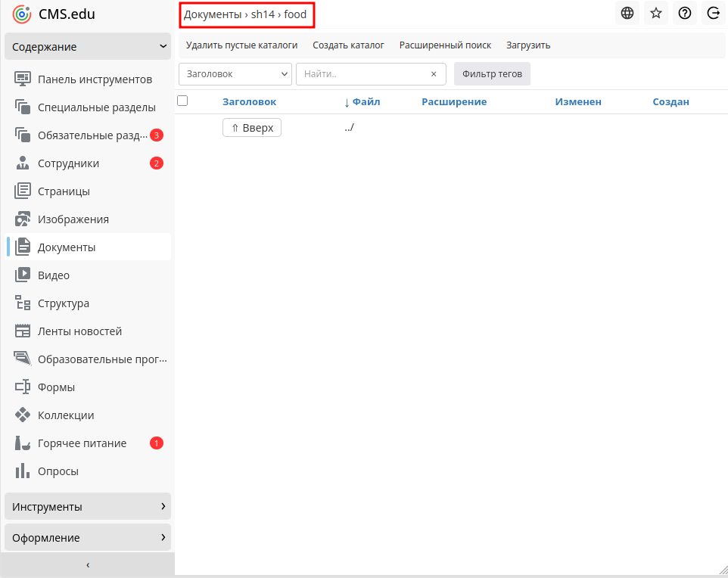The height and width of the screenshot is (578, 728).
Task: Toggle the select-all checkbox in table header
Action: [x=182, y=101]
